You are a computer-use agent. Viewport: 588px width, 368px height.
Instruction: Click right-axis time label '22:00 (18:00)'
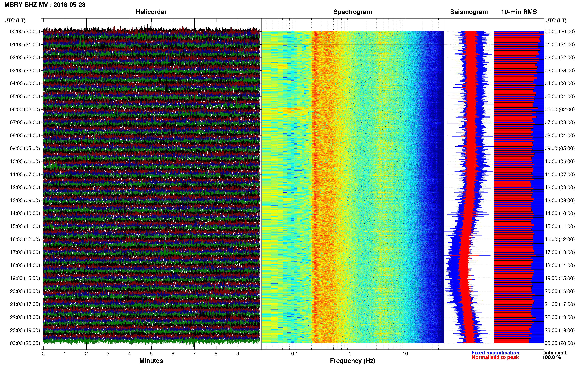(x=560, y=317)
